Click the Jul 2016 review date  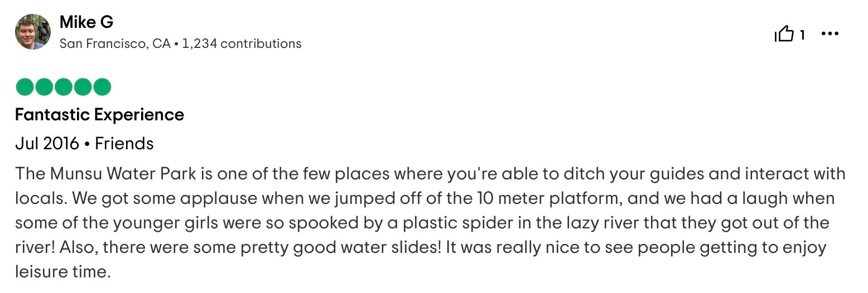[x=47, y=144]
